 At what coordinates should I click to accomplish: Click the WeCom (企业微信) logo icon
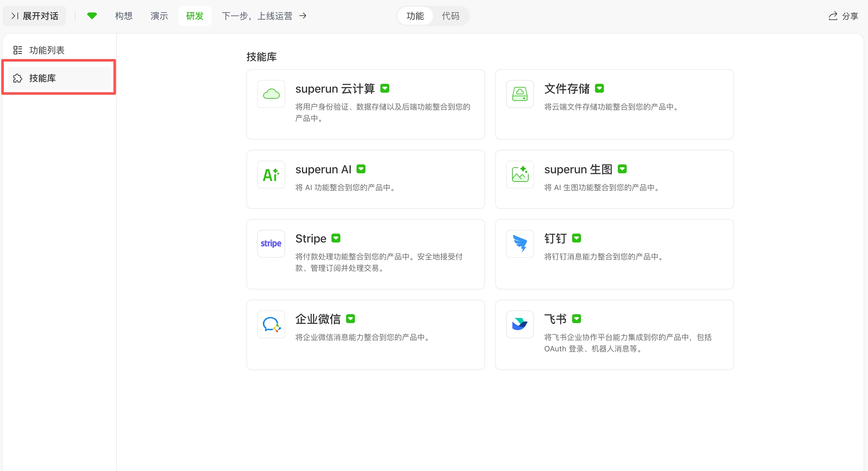click(x=271, y=324)
